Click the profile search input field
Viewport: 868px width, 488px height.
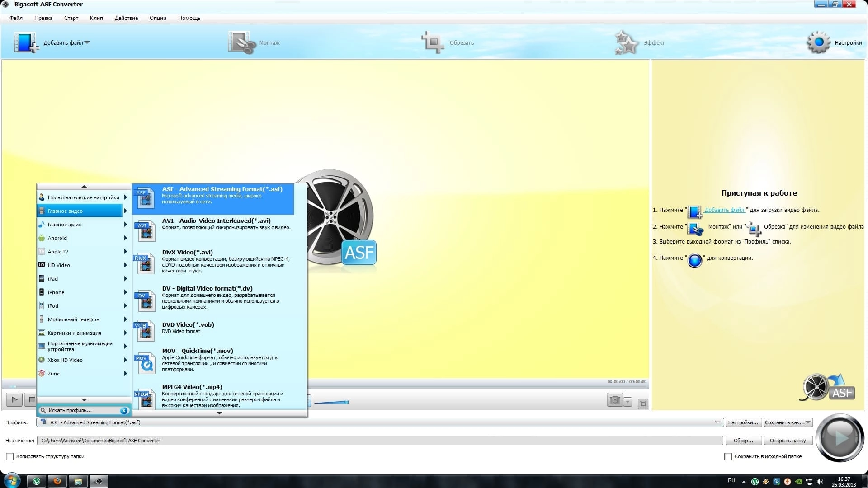(x=83, y=410)
